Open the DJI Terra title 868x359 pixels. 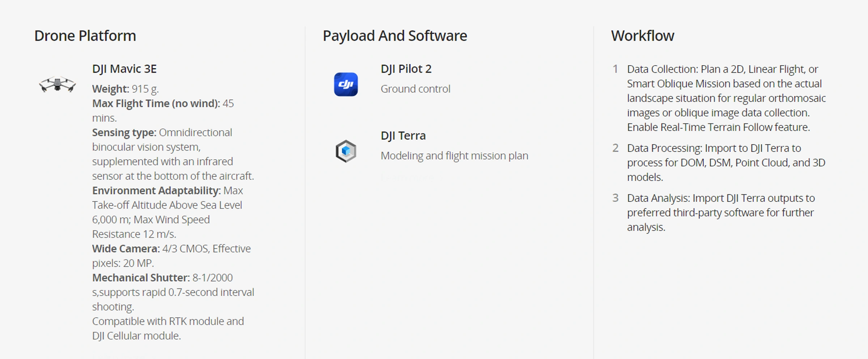[x=403, y=135]
